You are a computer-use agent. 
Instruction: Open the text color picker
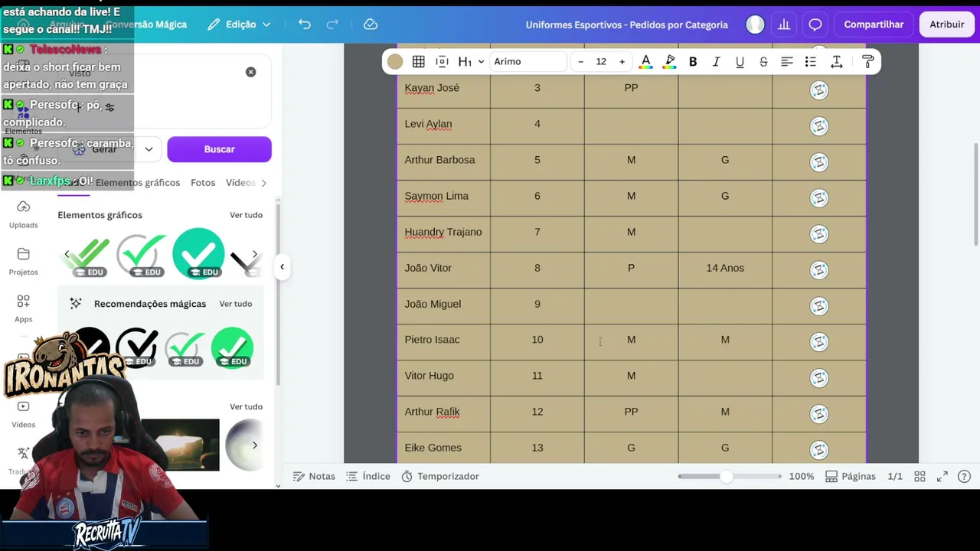[x=645, y=61]
